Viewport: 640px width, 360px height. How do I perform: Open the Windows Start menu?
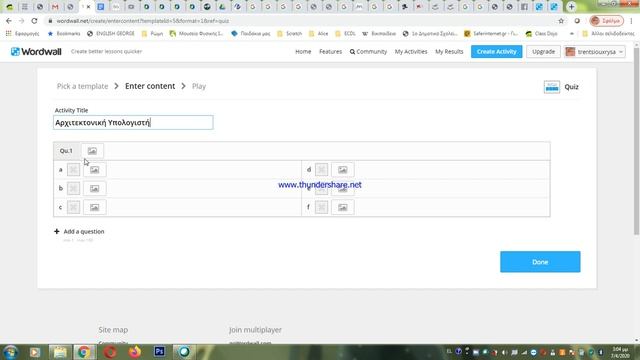click(10, 352)
